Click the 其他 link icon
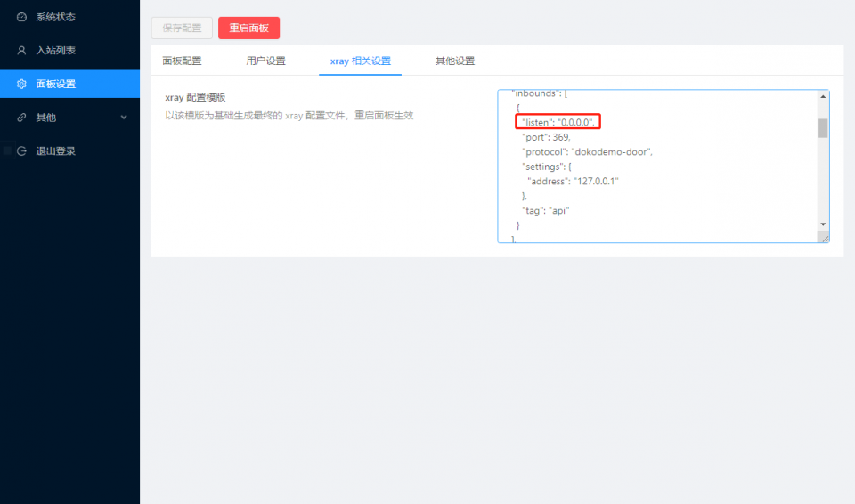 (x=21, y=118)
